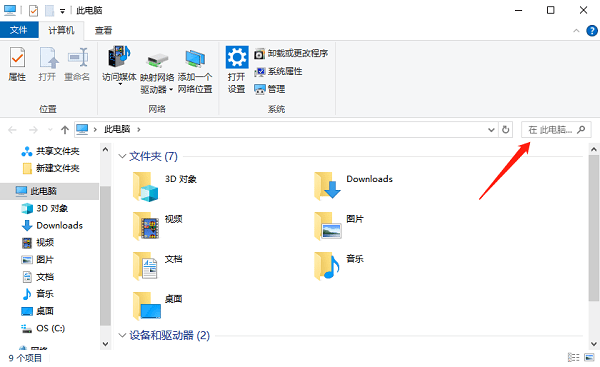600x367 pixels.
Task: Select 此电脑 in the navigation pane
Action: tap(50, 191)
